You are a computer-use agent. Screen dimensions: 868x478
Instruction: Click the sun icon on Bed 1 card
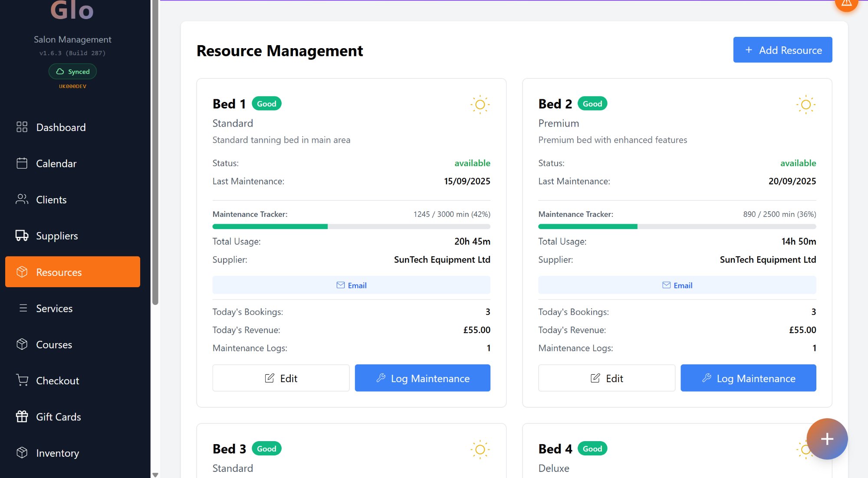480,105
